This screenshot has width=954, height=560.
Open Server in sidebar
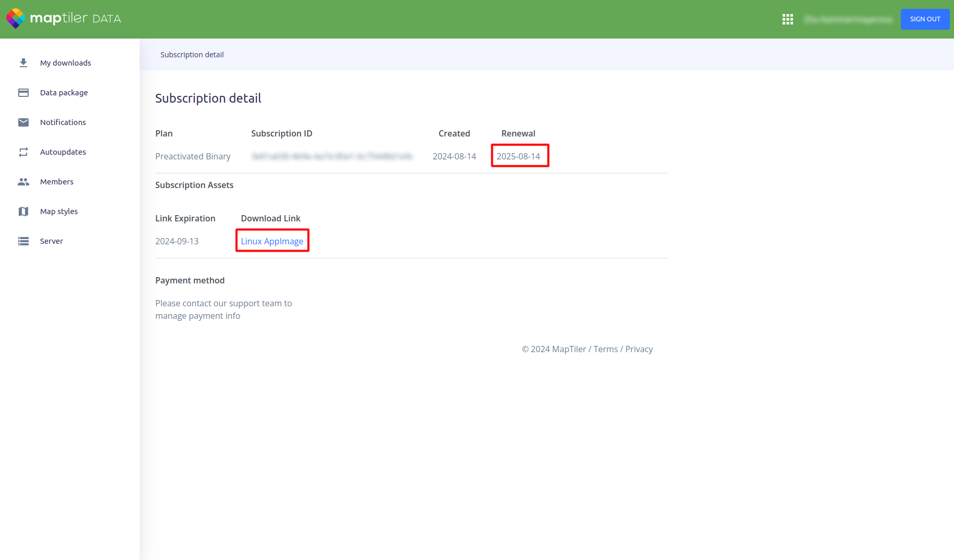[52, 241]
